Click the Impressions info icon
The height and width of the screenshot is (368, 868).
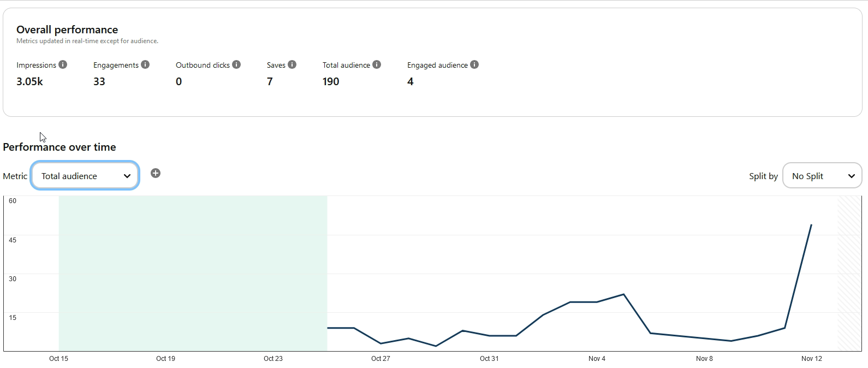[63, 64]
